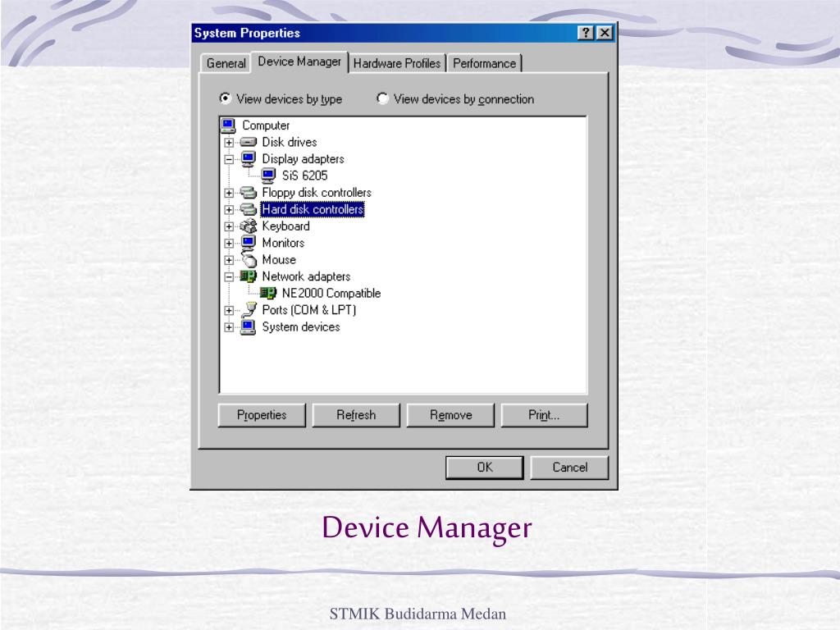Viewport: 840px width, 630px height.
Task: Click the NE2000 Compatible card icon
Action: point(268,293)
